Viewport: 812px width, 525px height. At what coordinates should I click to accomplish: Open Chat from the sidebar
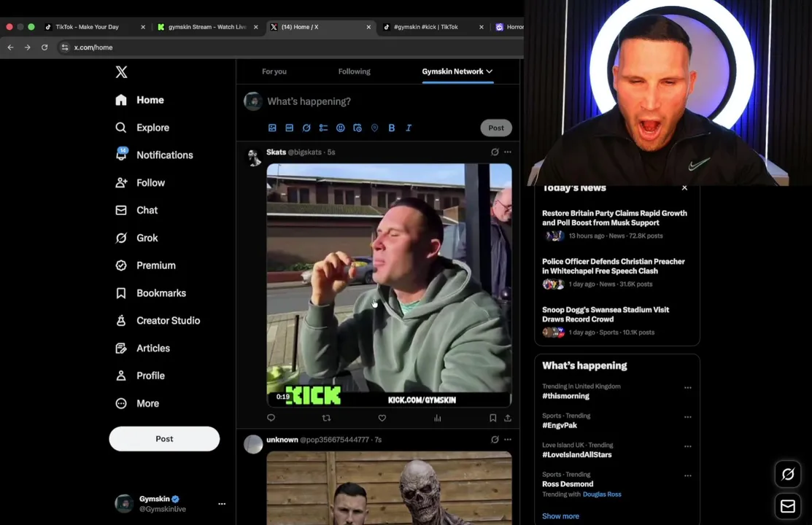136,210
